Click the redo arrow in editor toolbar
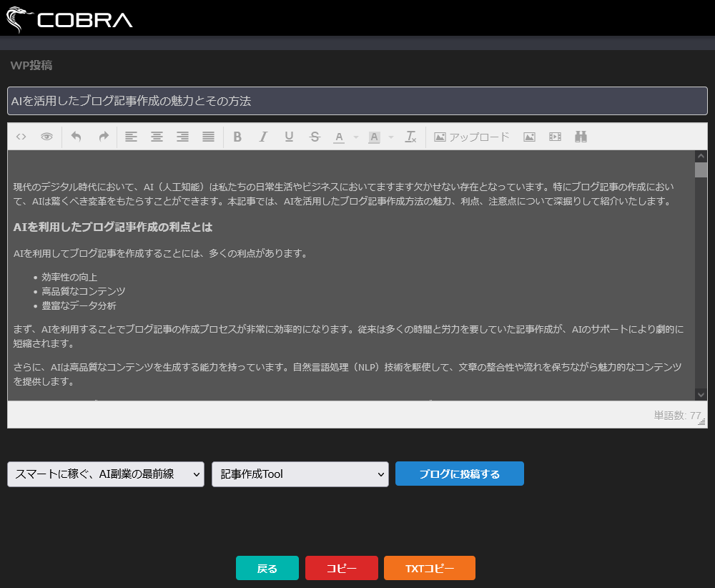This screenshot has width=715, height=588. (x=103, y=137)
